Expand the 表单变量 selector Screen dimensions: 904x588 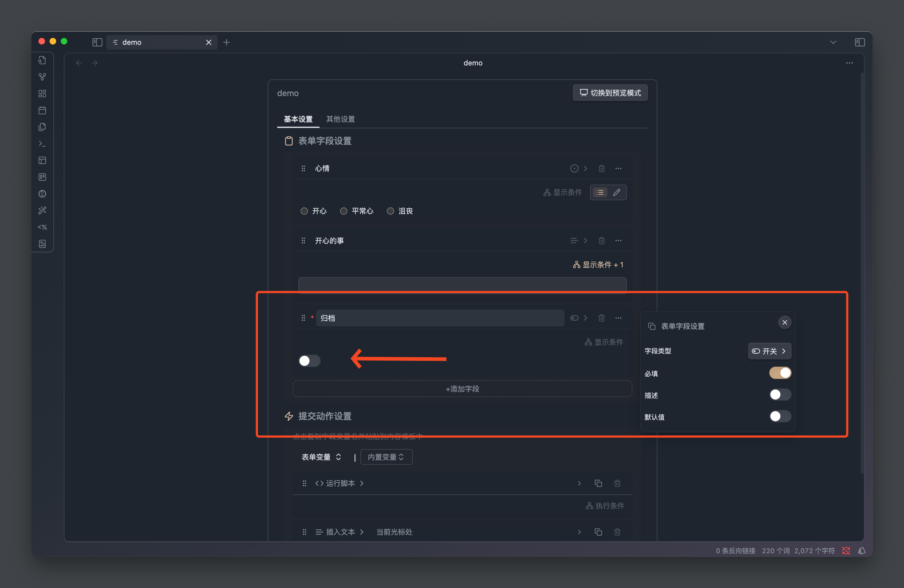(x=321, y=457)
